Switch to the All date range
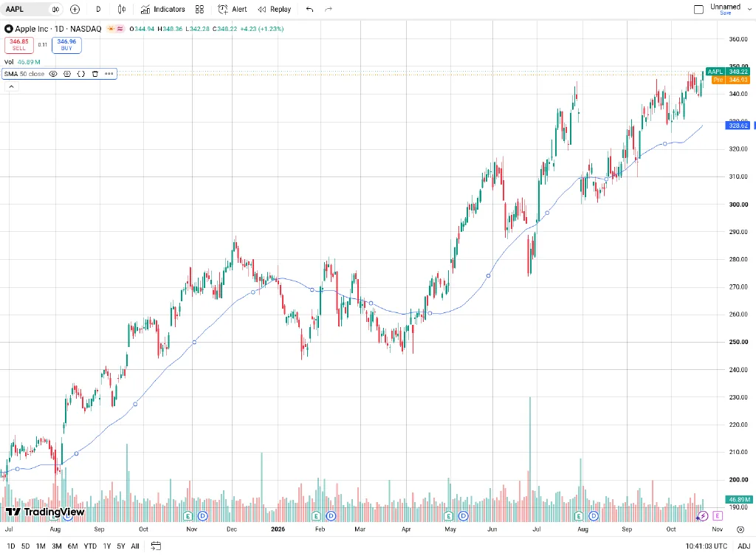Screen dimensions: 756x556 tap(135, 546)
